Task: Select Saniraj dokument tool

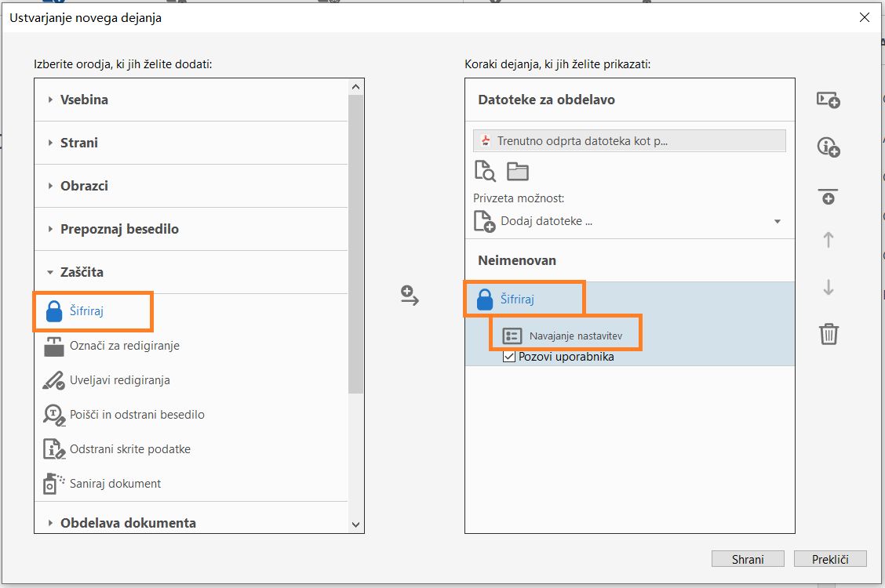Action: pos(115,484)
